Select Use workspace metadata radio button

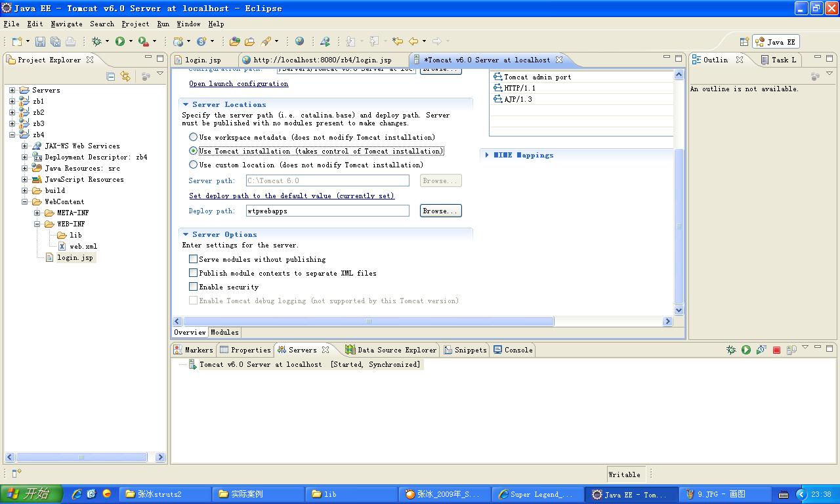pyautogui.click(x=194, y=137)
